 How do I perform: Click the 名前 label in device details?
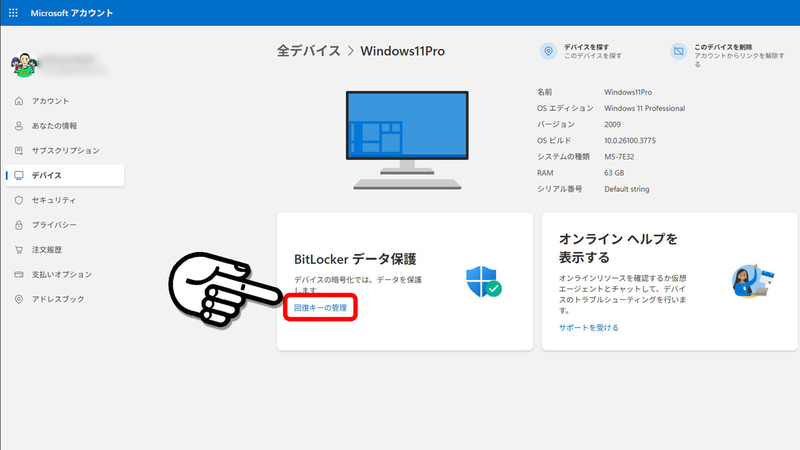[544, 92]
